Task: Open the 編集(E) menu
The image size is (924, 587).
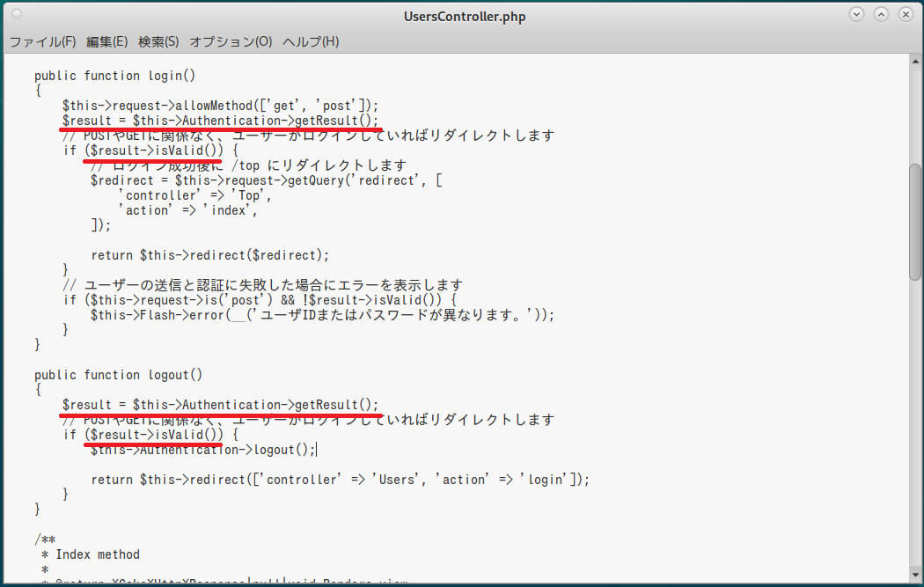Action: point(106,41)
